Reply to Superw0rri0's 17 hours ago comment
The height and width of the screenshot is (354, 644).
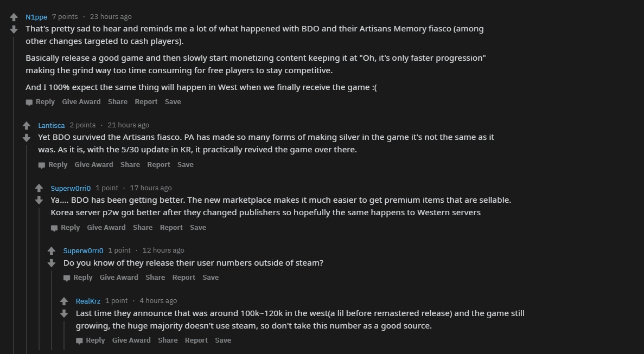(65, 228)
